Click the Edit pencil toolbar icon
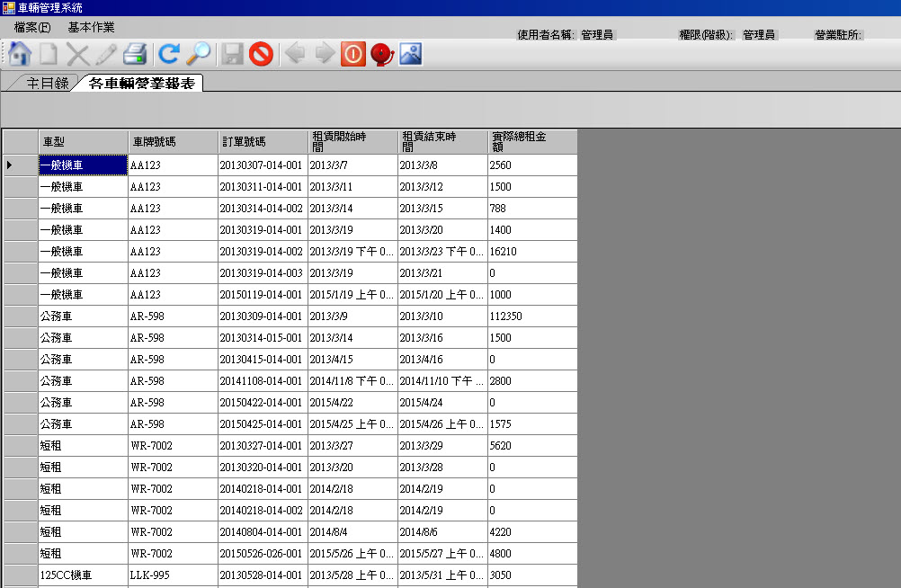 tap(106, 55)
